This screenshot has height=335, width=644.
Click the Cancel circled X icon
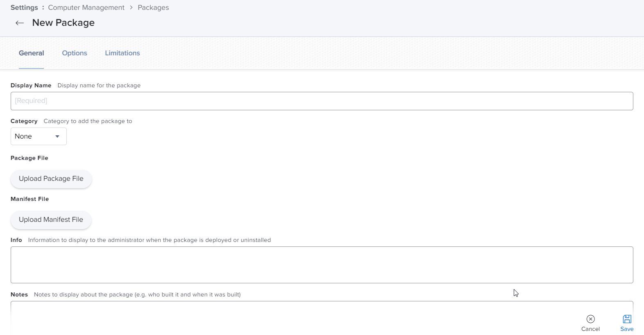(x=590, y=319)
